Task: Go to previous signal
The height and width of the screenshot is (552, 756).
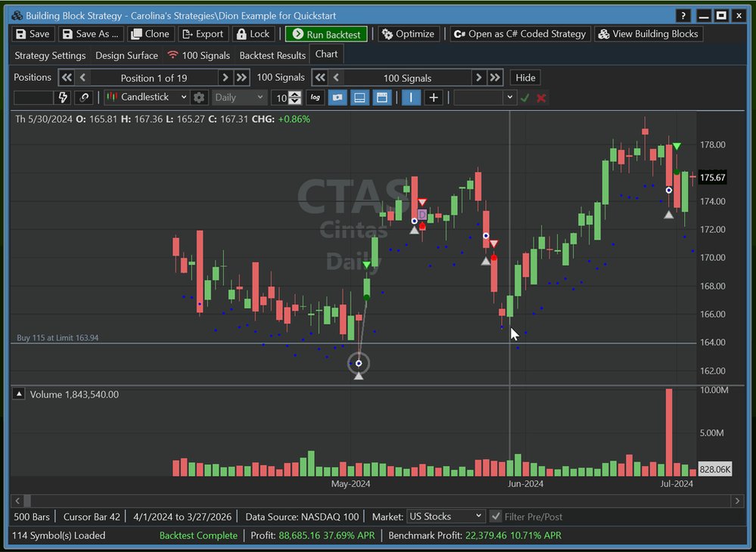Action: pyautogui.click(x=337, y=78)
